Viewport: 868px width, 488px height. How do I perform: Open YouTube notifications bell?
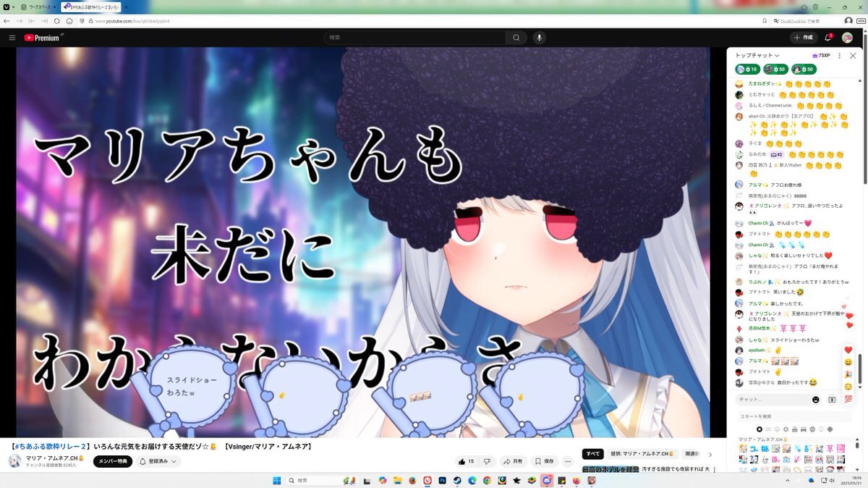(828, 38)
